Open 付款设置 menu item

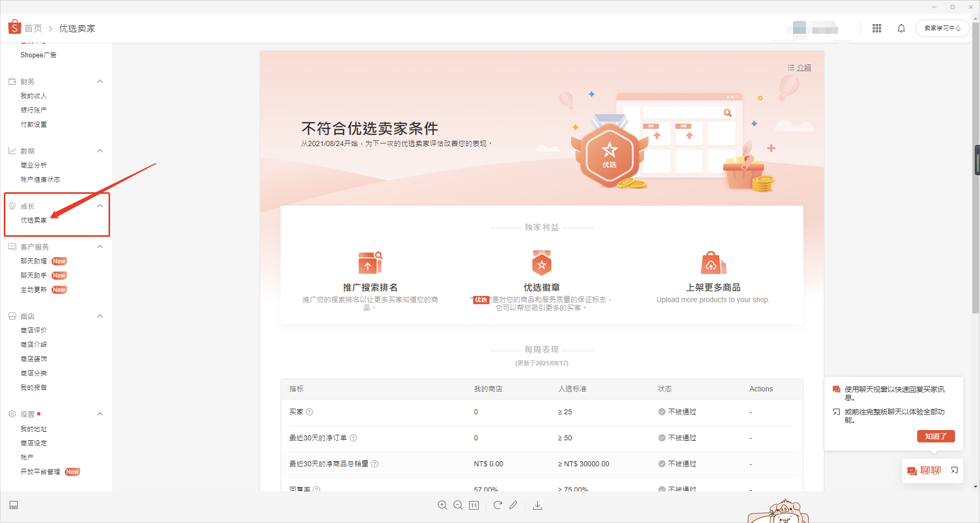34,125
